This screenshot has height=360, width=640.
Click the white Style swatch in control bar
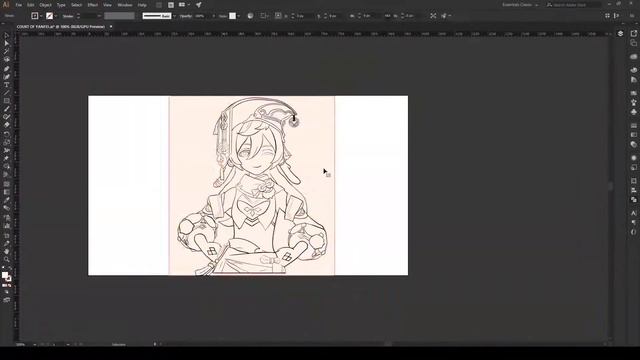[x=232, y=16]
